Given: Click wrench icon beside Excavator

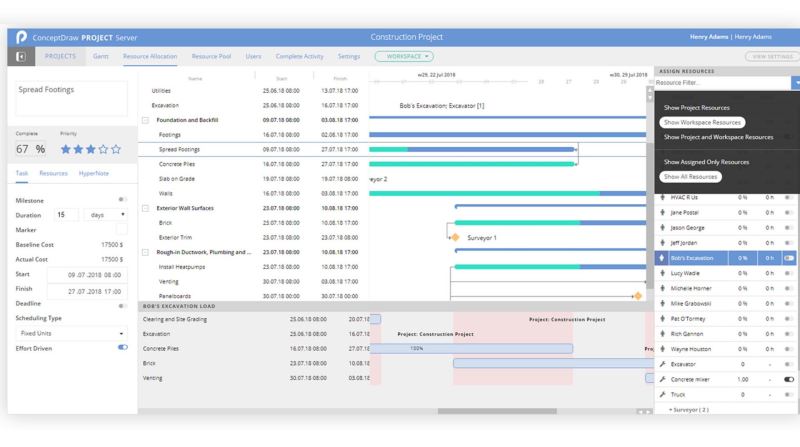Looking at the screenshot, I should 662,364.
